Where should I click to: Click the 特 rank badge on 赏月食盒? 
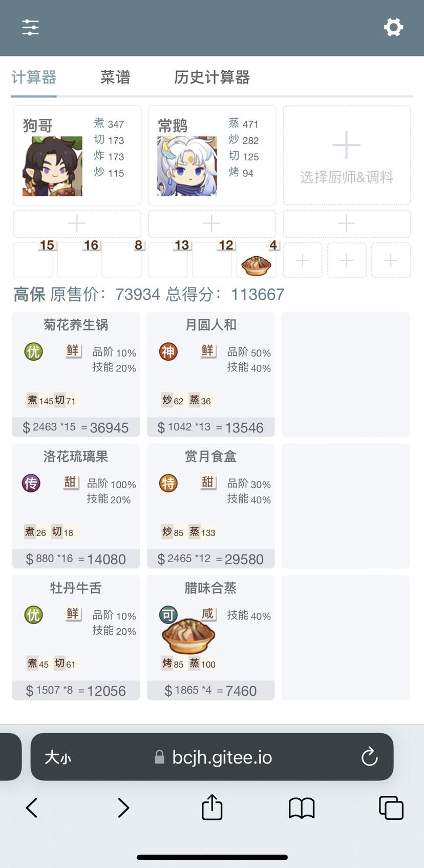(x=168, y=483)
